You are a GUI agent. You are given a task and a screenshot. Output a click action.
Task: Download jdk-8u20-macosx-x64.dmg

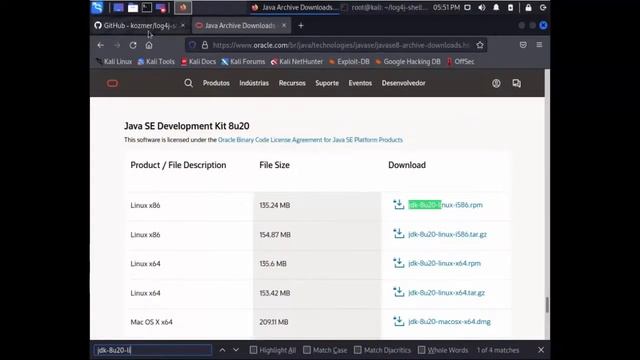[x=449, y=322]
